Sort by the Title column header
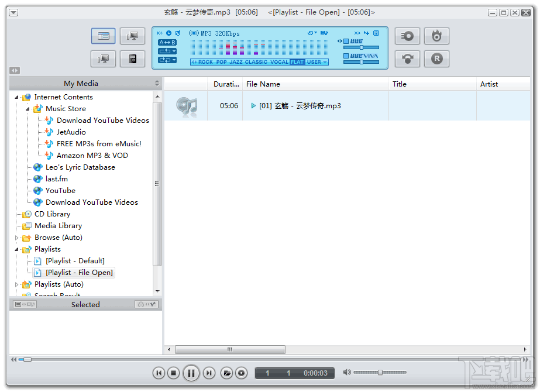Viewport: 540px width, 392px height. pyautogui.click(x=433, y=84)
